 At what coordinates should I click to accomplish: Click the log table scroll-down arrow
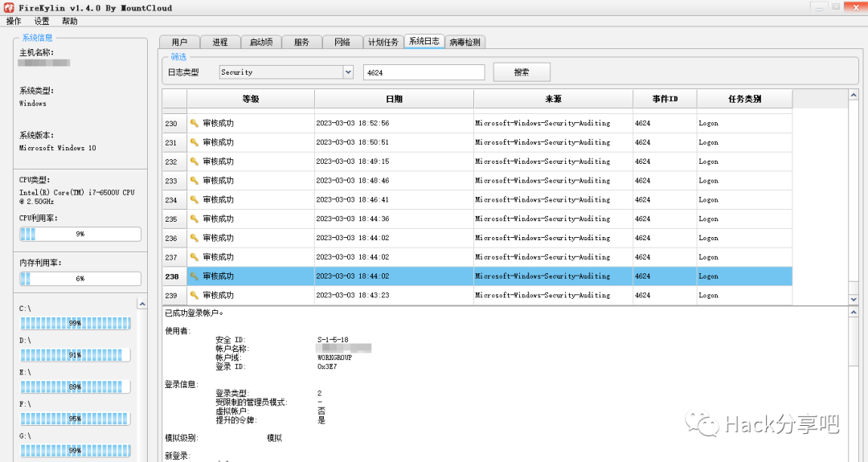click(x=854, y=300)
